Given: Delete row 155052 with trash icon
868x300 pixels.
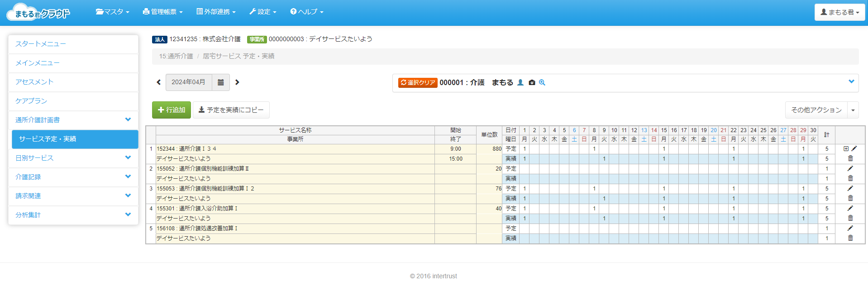Looking at the screenshot, I should coord(850,178).
